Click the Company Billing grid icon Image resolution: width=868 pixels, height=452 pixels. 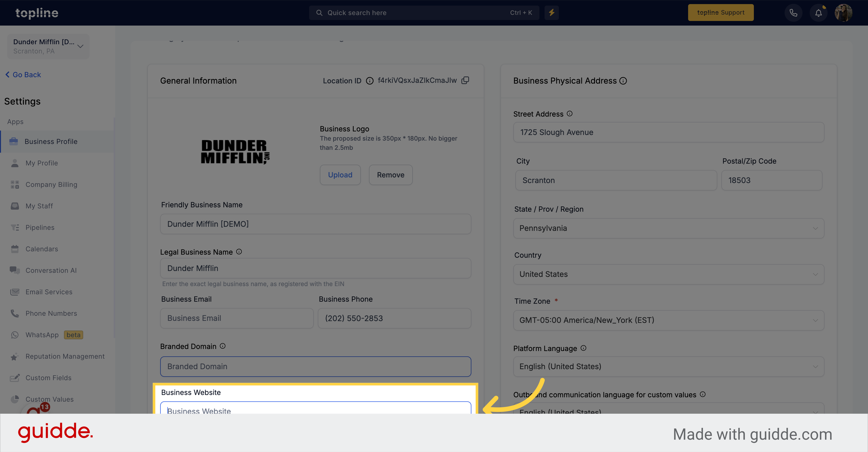point(15,184)
